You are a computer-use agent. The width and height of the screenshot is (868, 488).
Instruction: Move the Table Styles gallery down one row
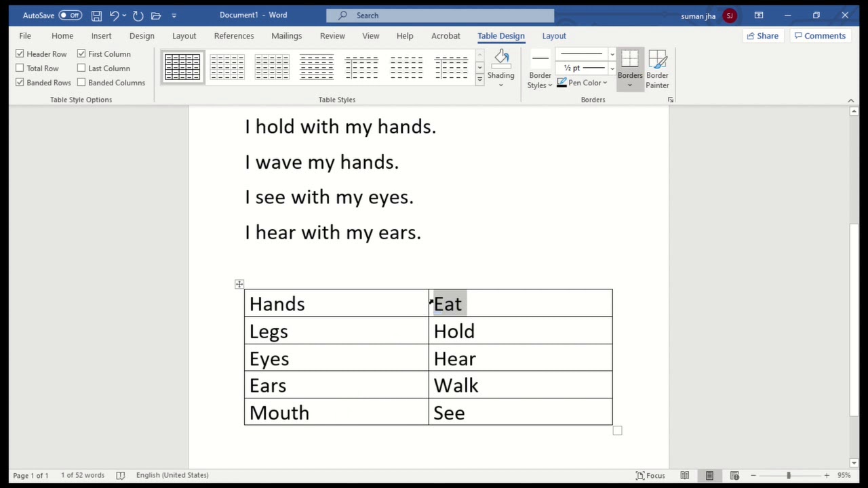point(479,67)
